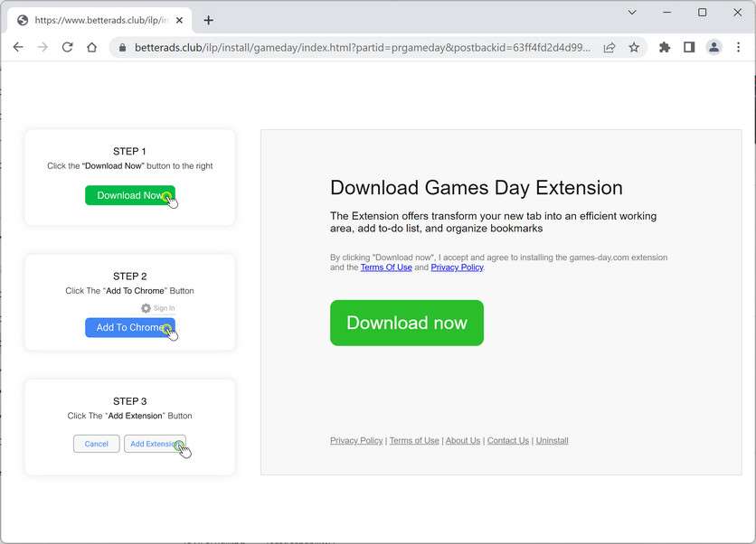Close the browser window
756x544 pixels.
738,13
